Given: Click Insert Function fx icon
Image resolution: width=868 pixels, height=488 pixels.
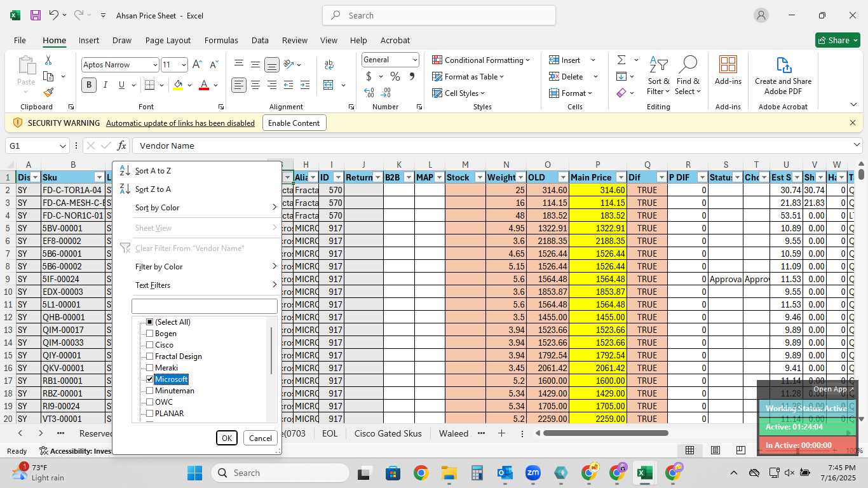Looking at the screenshot, I should tap(121, 146).
